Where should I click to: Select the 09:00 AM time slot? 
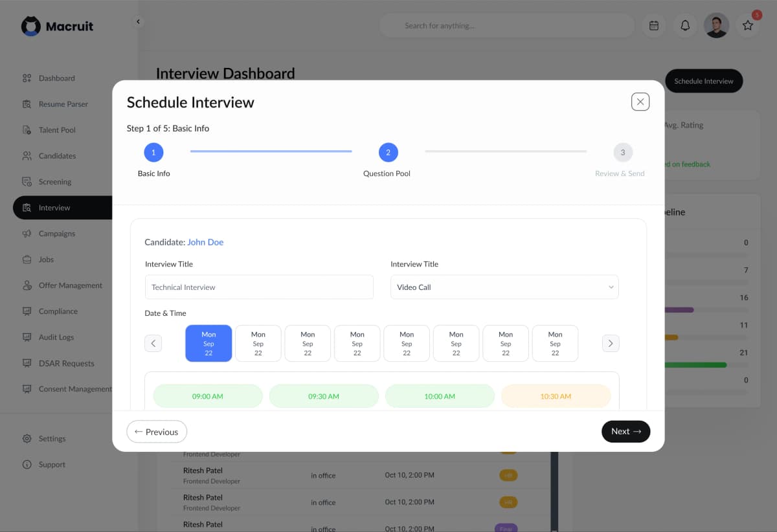207,395
